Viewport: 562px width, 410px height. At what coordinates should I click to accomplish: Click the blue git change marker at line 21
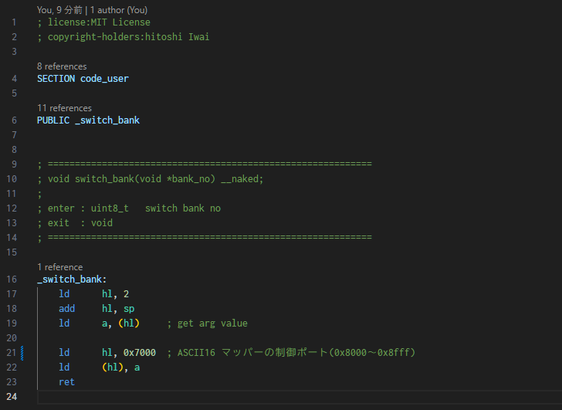[x=22, y=353]
